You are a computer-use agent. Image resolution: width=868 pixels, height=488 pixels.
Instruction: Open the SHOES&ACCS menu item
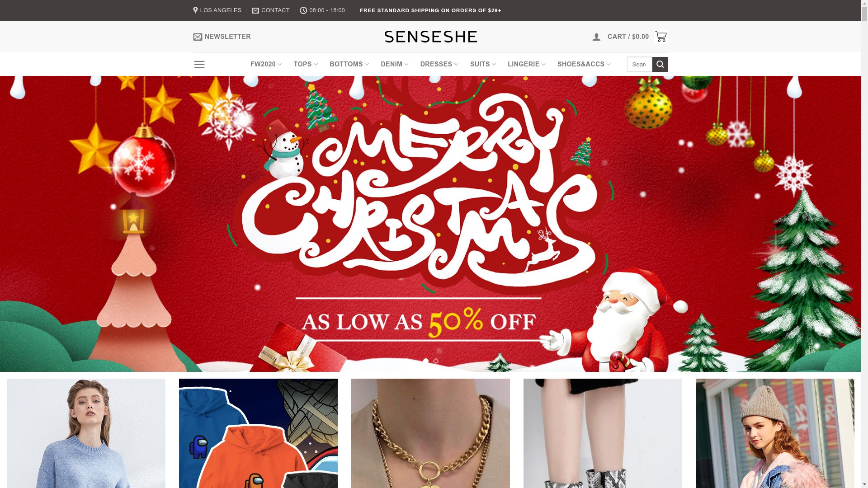click(584, 64)
